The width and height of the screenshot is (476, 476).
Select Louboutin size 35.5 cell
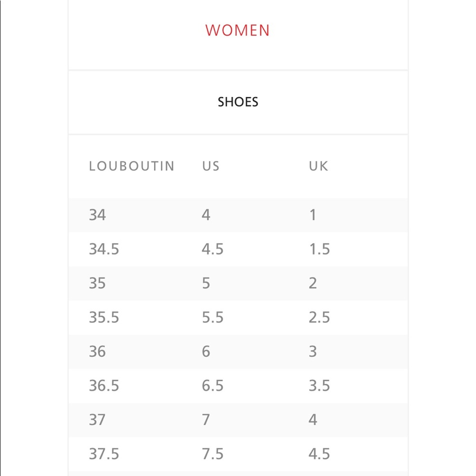click(x=104, y=317)
